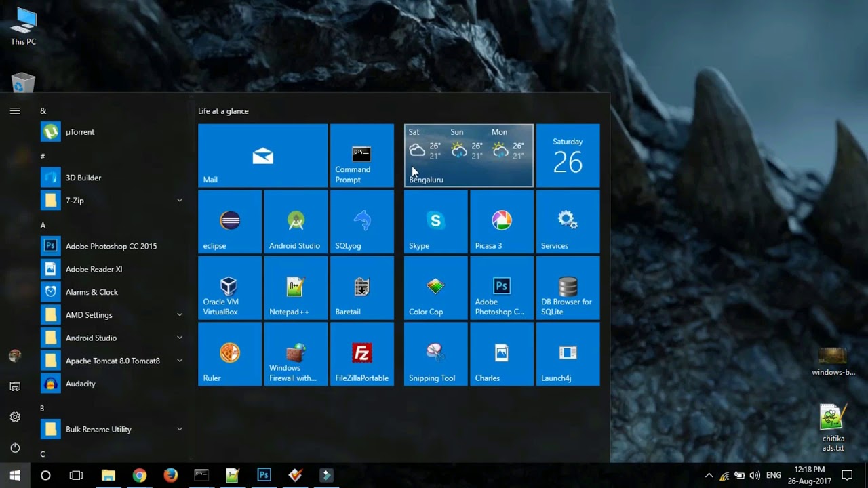Open Cortana search circle on taskbar
868x488 pixels.
[x=45, y=475]
